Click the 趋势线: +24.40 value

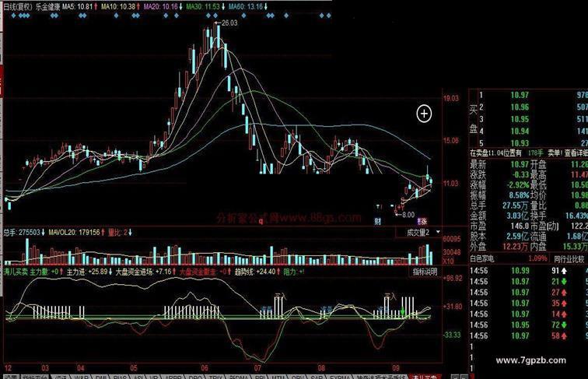pos(255,272)
